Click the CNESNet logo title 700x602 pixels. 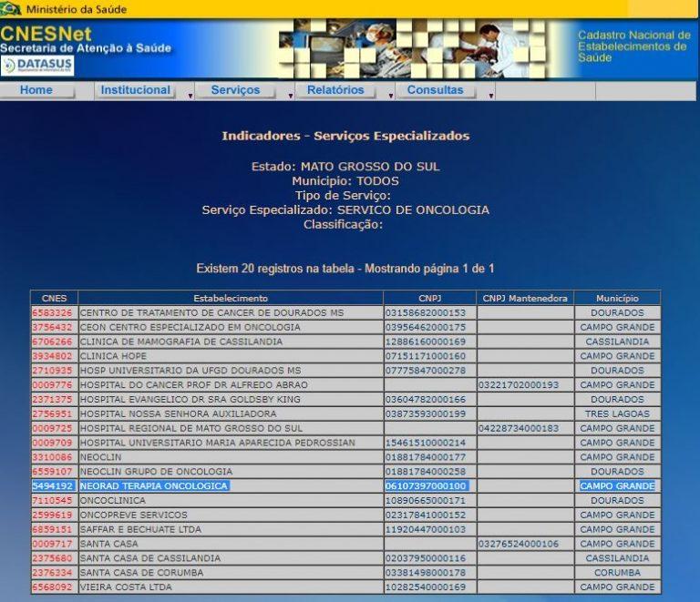[x=34, y=33]
